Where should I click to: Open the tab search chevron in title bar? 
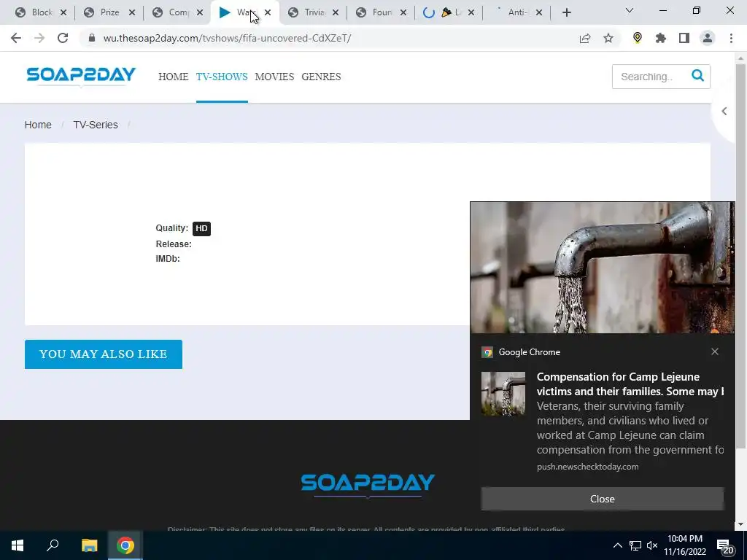(x=630, y=10)
